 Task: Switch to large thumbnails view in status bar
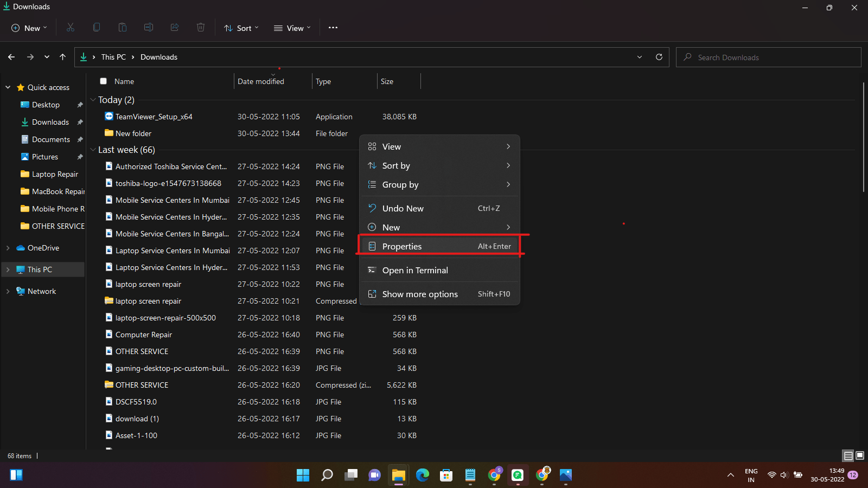(860, 455)
